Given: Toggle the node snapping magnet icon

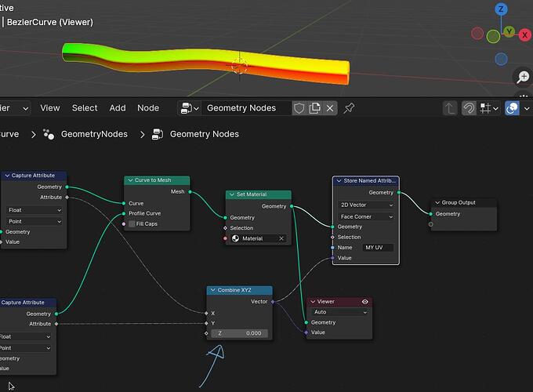Looking at the screenshot, I should click(x=469, y=108).
